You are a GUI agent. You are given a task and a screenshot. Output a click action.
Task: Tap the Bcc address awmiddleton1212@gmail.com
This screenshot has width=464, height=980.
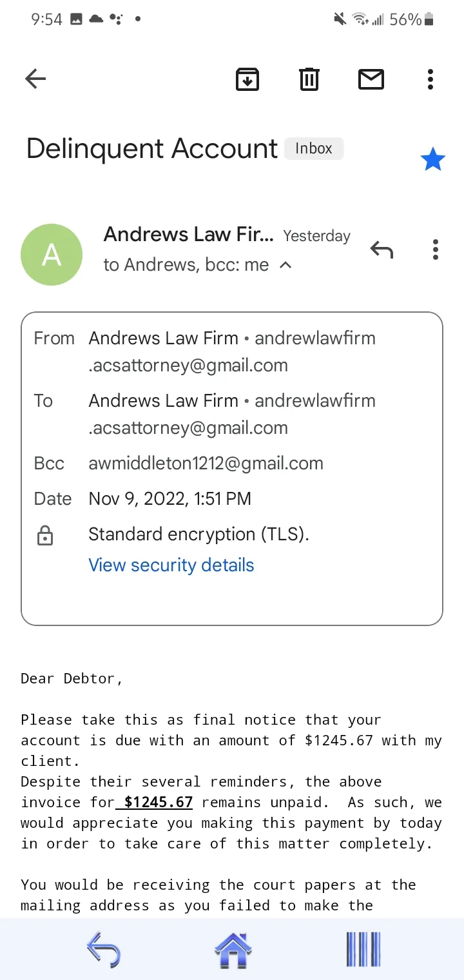click(x=206, y=463)
